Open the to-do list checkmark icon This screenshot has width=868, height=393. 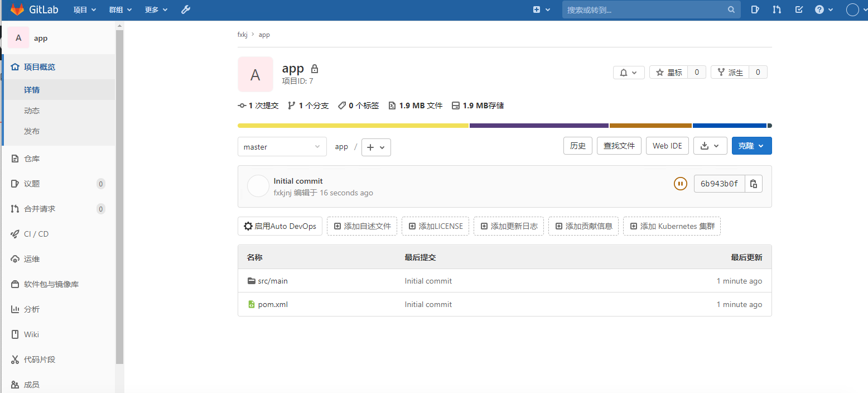(x=799, y=9)
